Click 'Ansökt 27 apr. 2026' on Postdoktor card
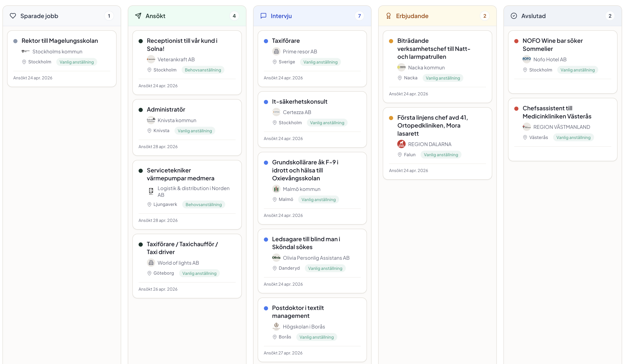The width and height of the screenshot is (630, 364). (x=283, y=353)
